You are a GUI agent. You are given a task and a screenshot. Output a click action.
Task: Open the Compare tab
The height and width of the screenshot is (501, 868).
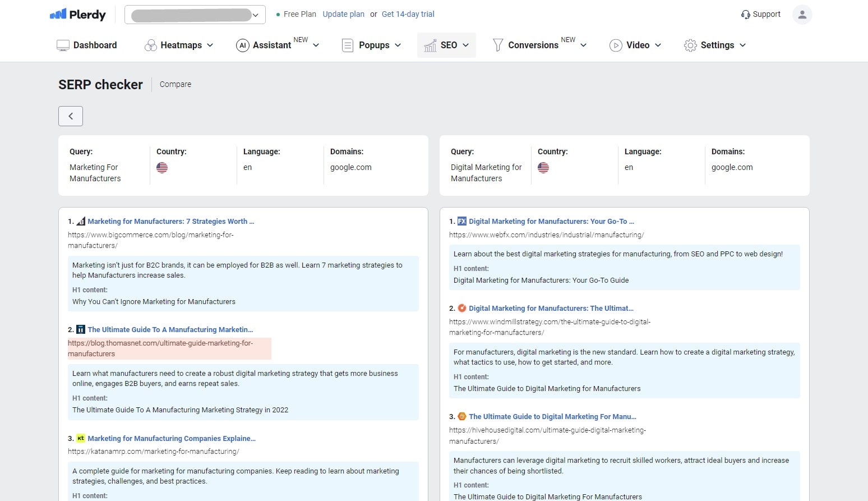(x=176, y=84)
